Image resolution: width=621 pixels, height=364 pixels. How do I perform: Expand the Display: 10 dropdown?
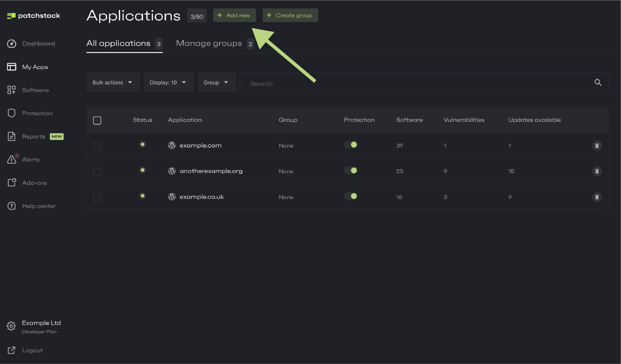168,82
